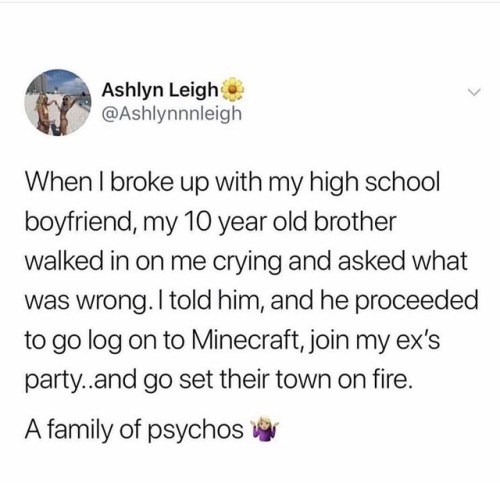Click the words 'join my ex's'
Screen dimensions: 500x483
(373, 341)
